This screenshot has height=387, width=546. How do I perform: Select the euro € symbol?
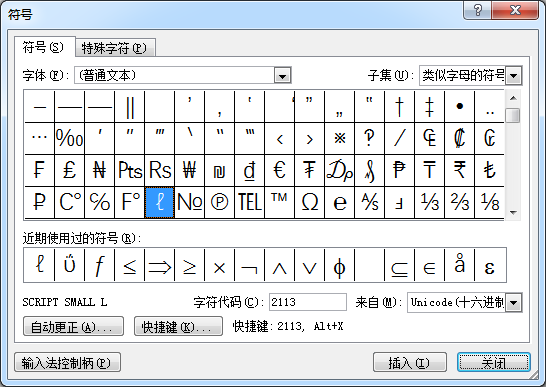click(x=280, y=171)
